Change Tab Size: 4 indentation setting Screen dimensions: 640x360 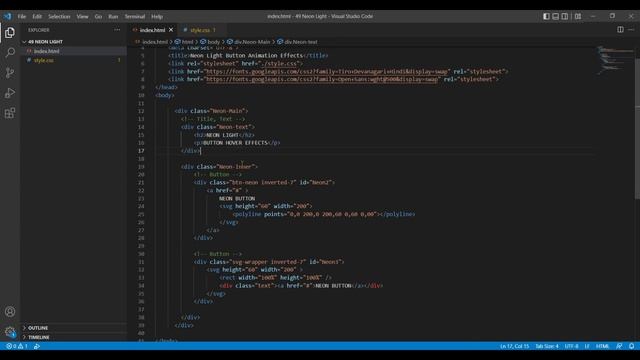pos(547,346)
